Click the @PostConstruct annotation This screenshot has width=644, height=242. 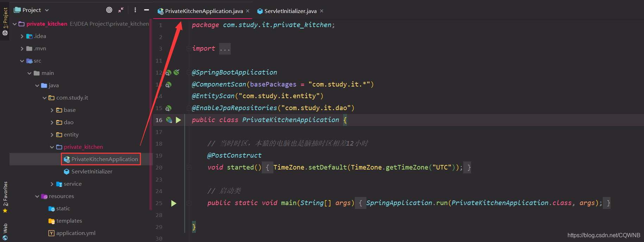tap(234, 155)
